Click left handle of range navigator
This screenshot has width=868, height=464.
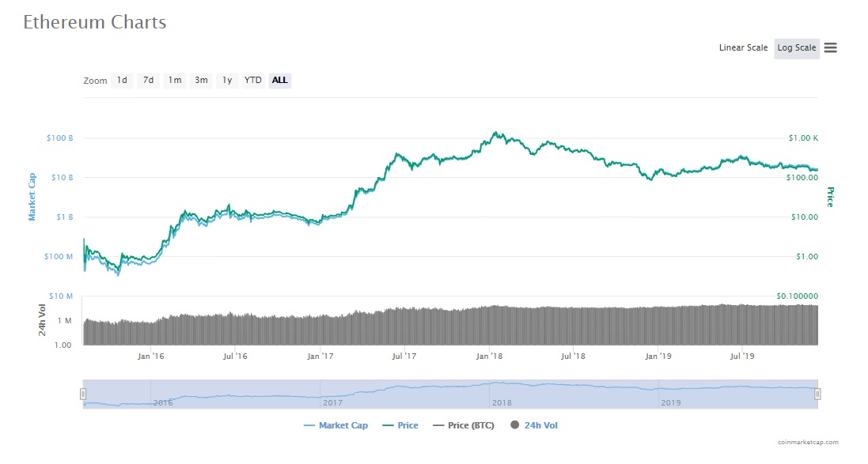pos(82,394)
